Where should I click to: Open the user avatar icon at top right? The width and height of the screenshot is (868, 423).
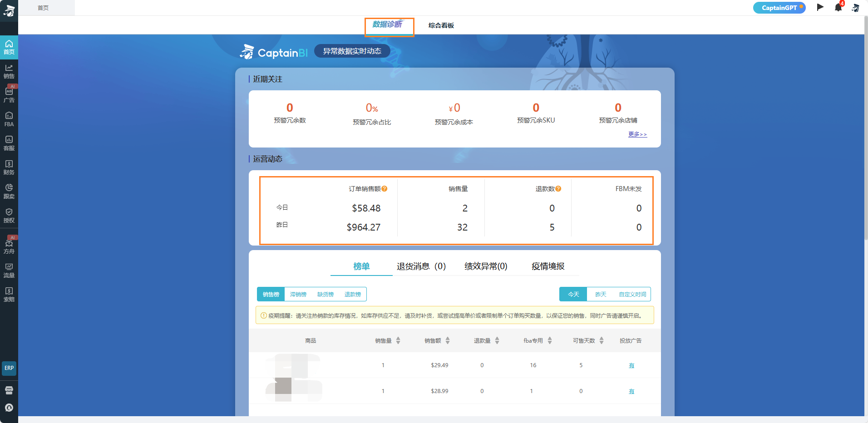[855, 8]
